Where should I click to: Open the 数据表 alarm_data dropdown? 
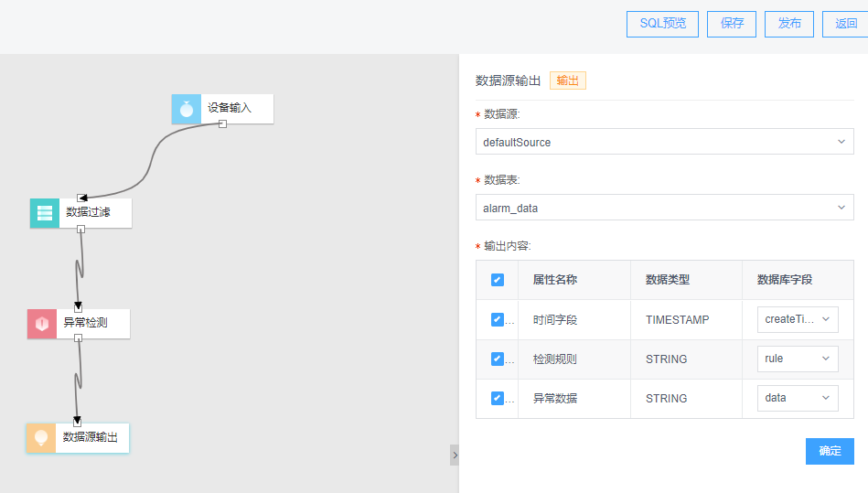point(665,208)
